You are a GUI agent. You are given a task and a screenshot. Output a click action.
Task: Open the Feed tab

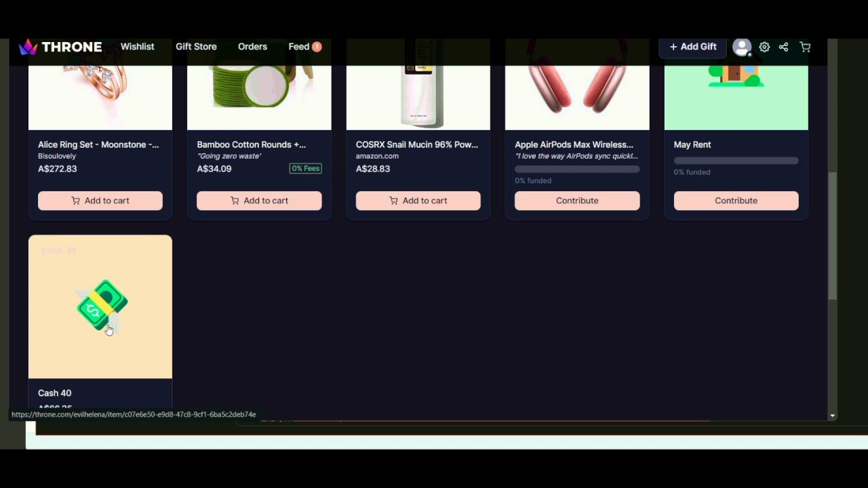point(298,47)
